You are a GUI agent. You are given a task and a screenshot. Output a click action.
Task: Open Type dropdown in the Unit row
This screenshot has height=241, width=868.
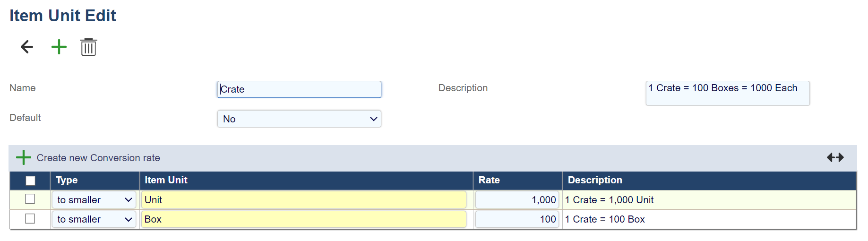tap(94, 200)
